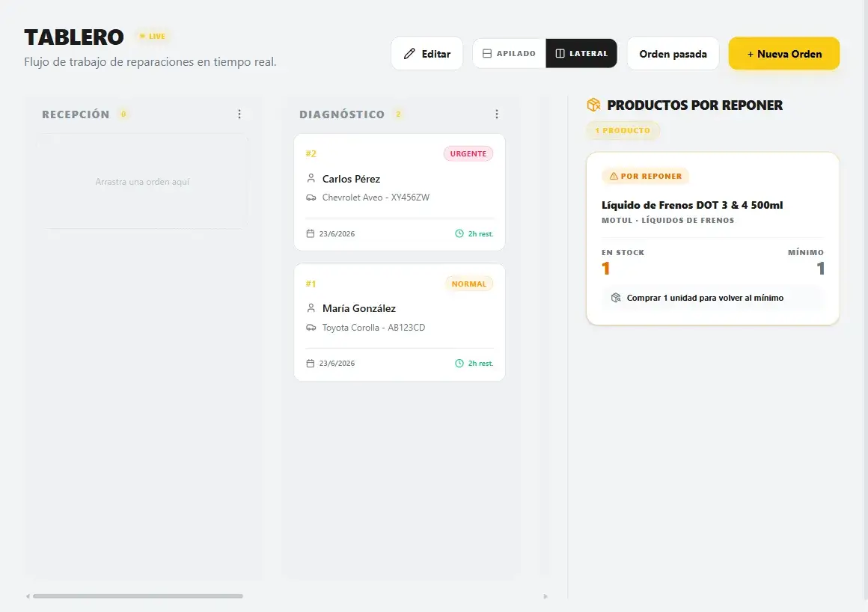Click the scrollbar right arrow

[x=545, y=596]
